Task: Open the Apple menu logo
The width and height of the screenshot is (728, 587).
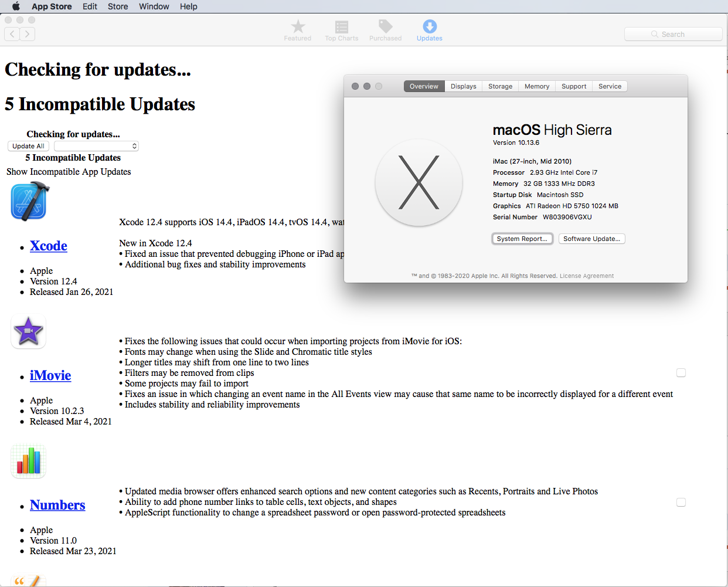Action: 16,6
